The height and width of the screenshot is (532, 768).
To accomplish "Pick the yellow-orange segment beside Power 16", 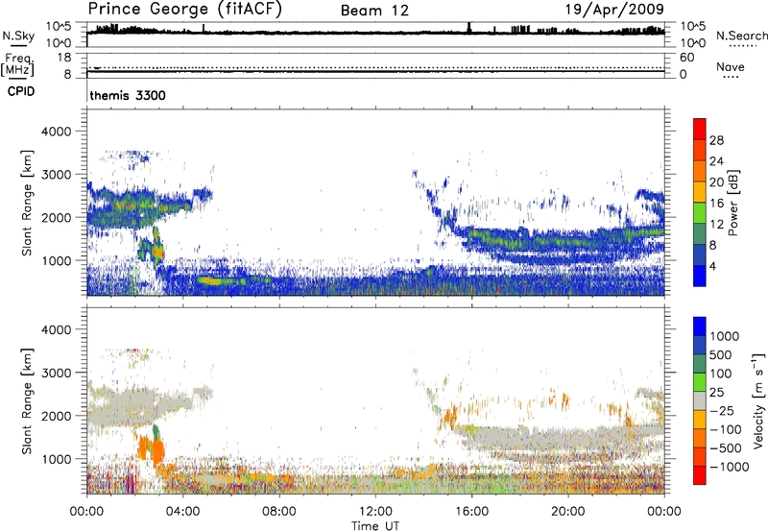I will coord(700,191).
